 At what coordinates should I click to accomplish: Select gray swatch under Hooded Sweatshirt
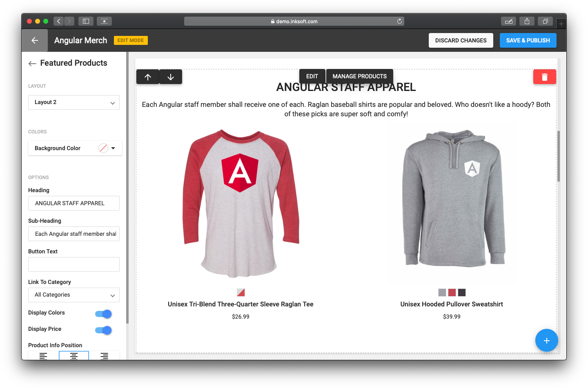(442, 293)
